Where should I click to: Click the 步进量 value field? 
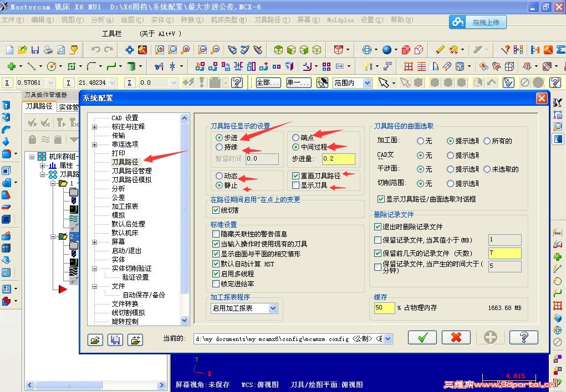(x=339, y=159)
